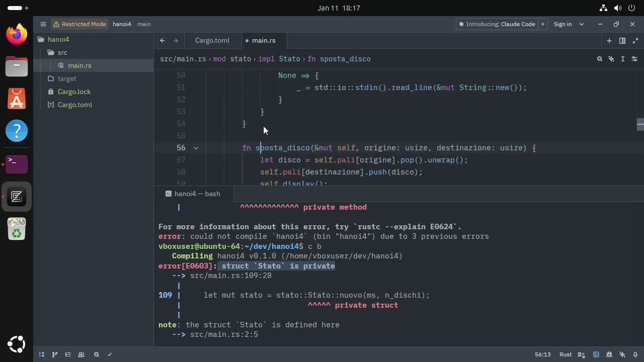The image size is (644, 362).
Task: Click the new tab plus icon in the editor pane
Action: (x=609, y=41)
